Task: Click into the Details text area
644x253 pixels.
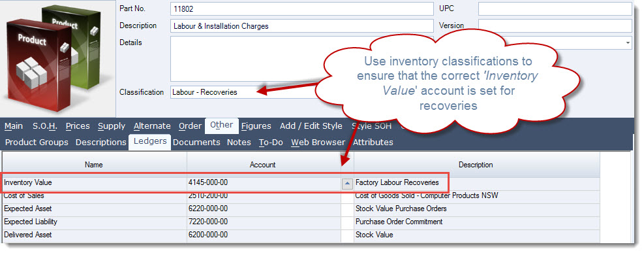Action: tap(301, 59)
